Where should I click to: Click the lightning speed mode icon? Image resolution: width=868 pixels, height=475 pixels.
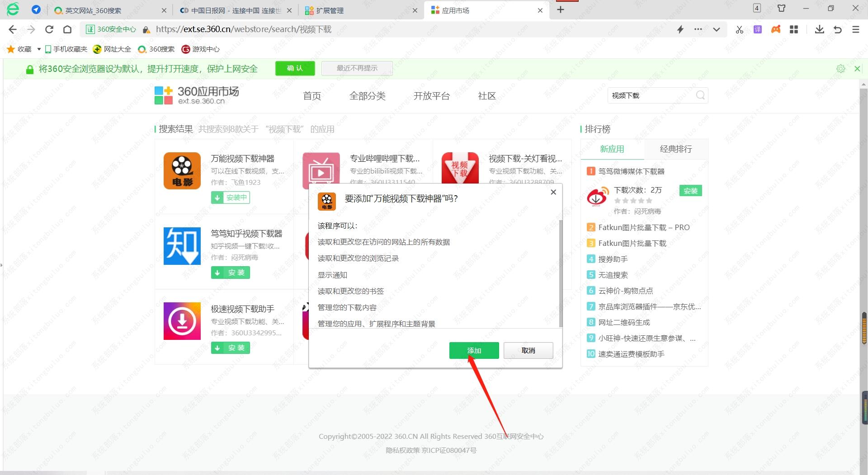[680, 29]
